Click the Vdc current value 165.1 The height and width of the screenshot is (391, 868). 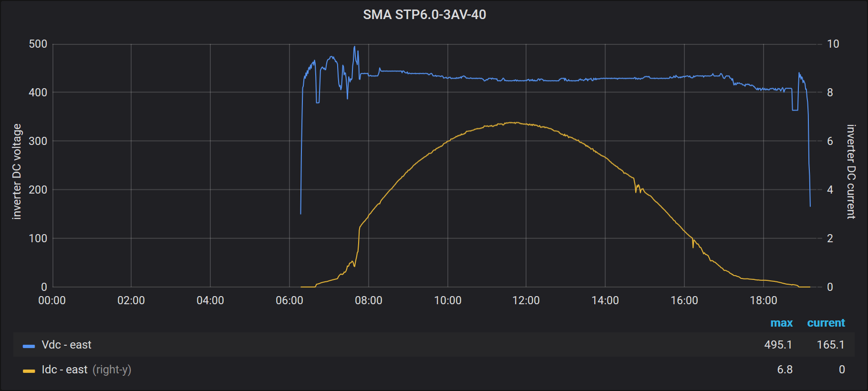pyautogui.click(x=830, y=345)
